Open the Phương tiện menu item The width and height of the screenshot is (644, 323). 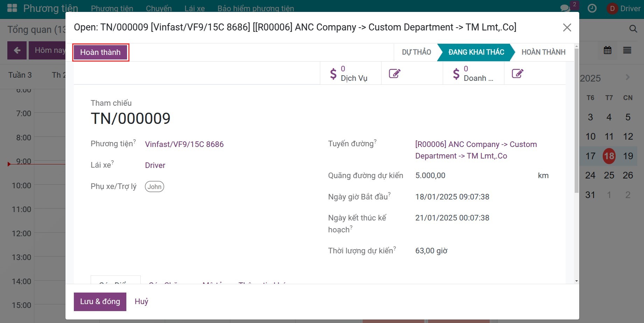tap(112, 8)
